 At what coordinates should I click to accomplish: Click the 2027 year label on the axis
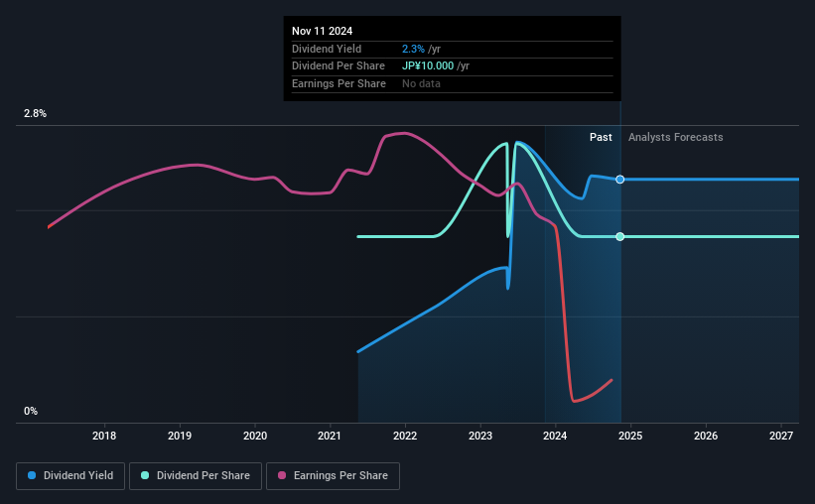tap(781, 436)
